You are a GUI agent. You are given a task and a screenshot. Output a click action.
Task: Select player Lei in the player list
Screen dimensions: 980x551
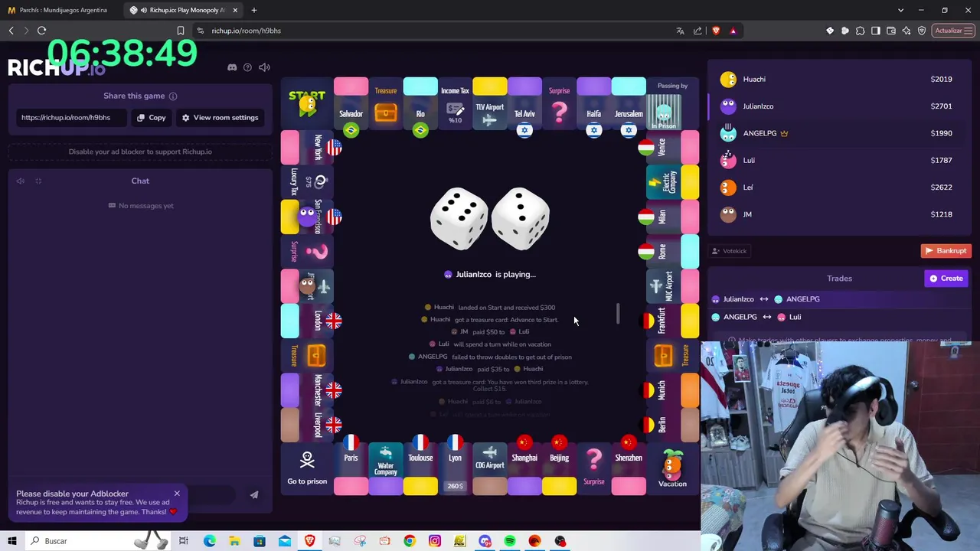pyautogui.click(x=839, y=187)
